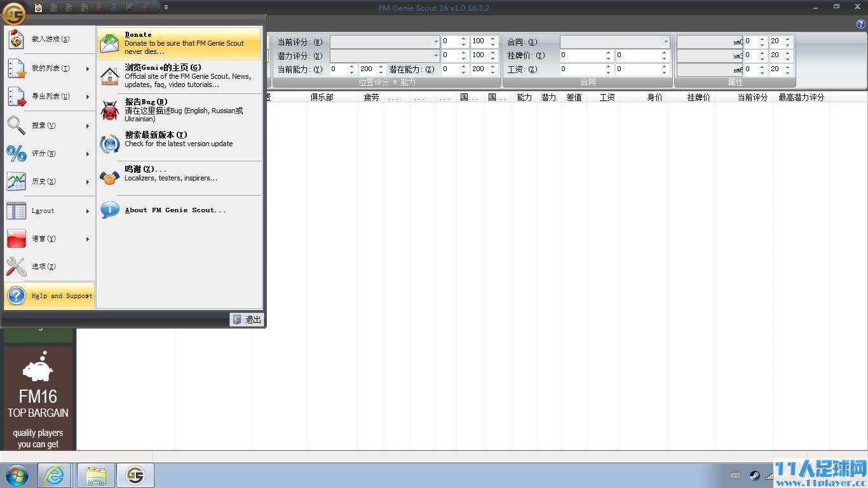The height and width of the screenshot is (488, 868).
Task: Click the keyboard icon in the system tray
Action: pos(735,475)
